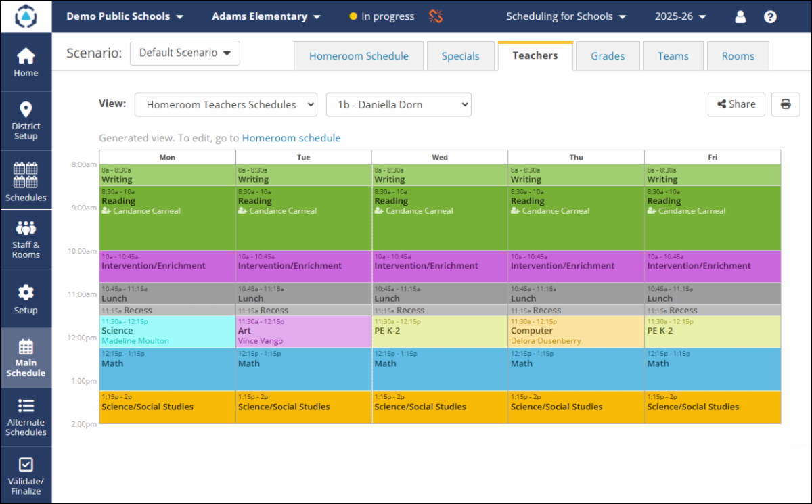
Task: Click the print icon button
Action: click(x=785, y=104)
